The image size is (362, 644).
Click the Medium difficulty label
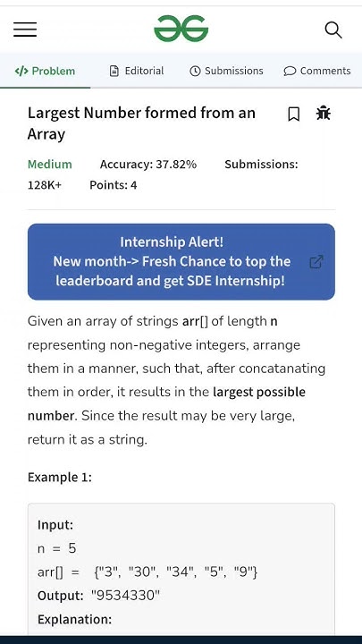click(x=50, y=165)
